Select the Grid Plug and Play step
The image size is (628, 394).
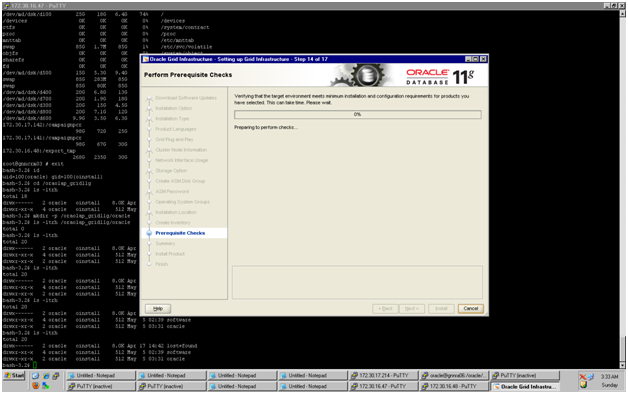174,139
